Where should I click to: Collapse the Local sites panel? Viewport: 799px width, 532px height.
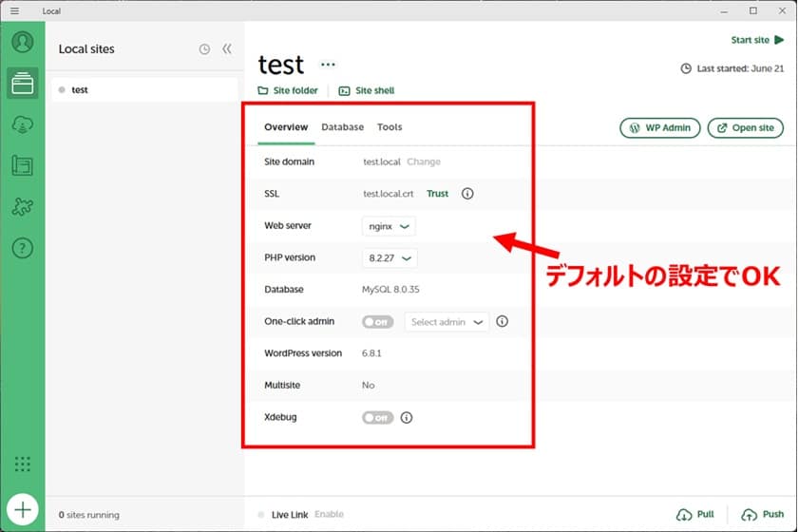coord(227,48)
